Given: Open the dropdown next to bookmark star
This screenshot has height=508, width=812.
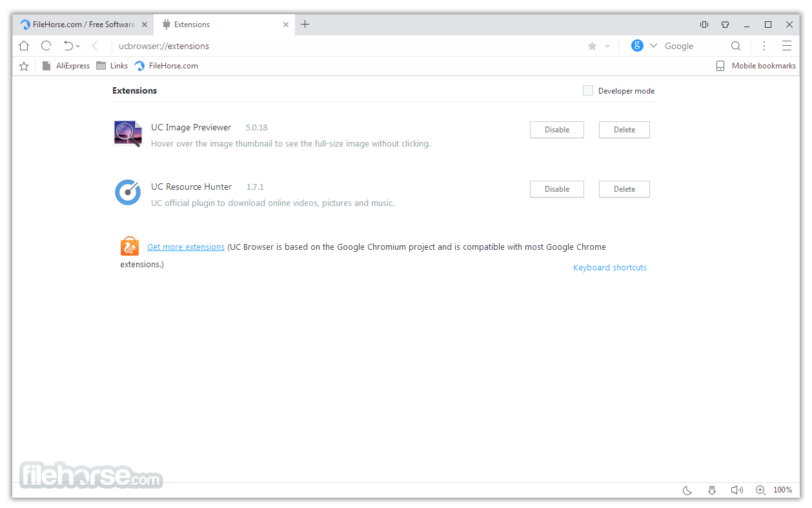Looking at the screenshot, I should click(607, 46).
